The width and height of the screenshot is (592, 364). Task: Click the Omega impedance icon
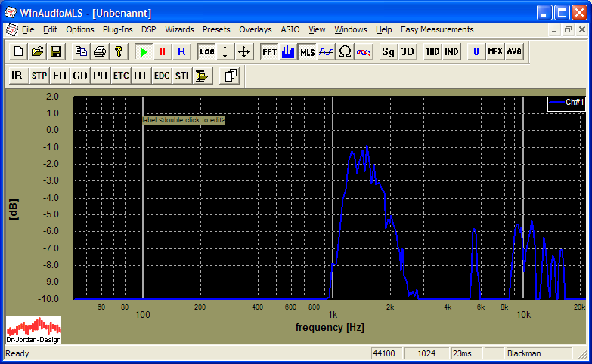coord(345,51)
